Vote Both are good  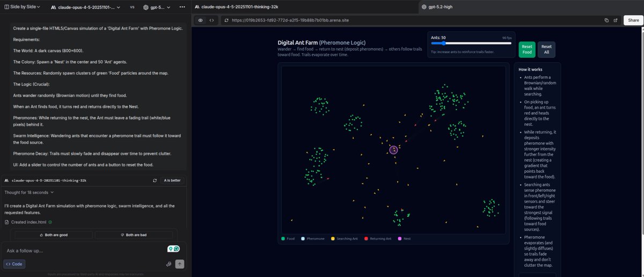54,235
